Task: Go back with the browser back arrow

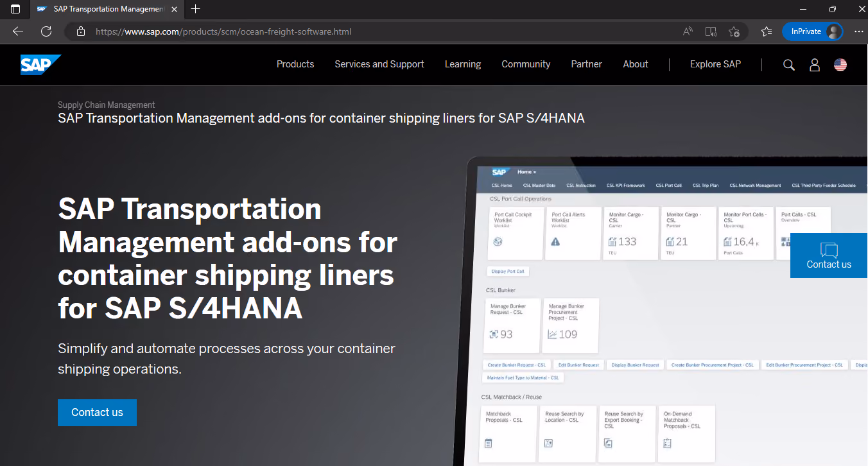Action: coord(18,31)
